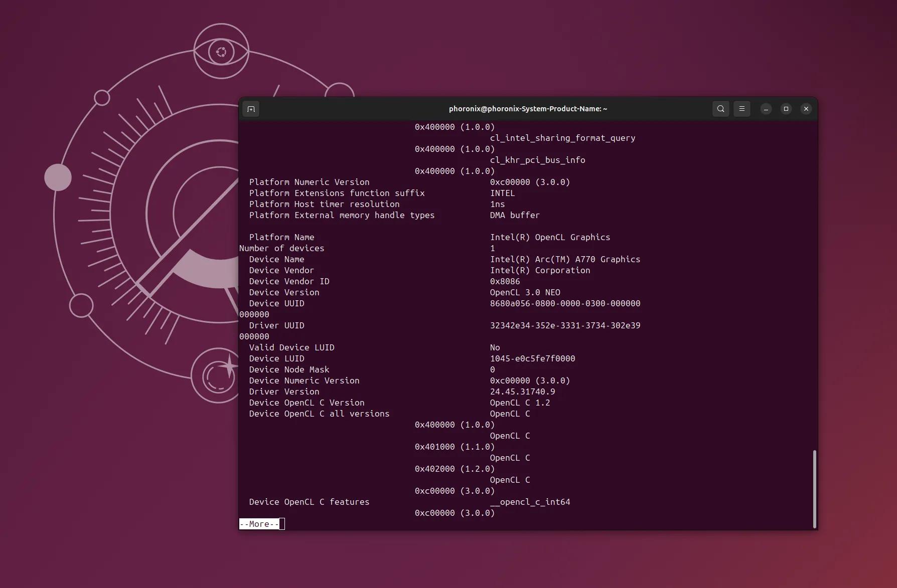897x588 pixels.
Task: Minimize the terminal window
Action: (x=766, y=109)
